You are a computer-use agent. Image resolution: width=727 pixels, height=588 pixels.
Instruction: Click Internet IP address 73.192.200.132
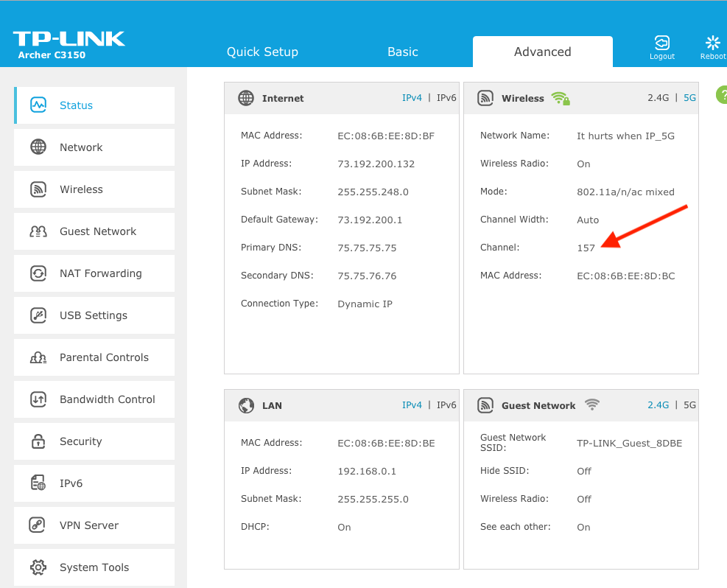pyautogui.click(x=376, y=164)
